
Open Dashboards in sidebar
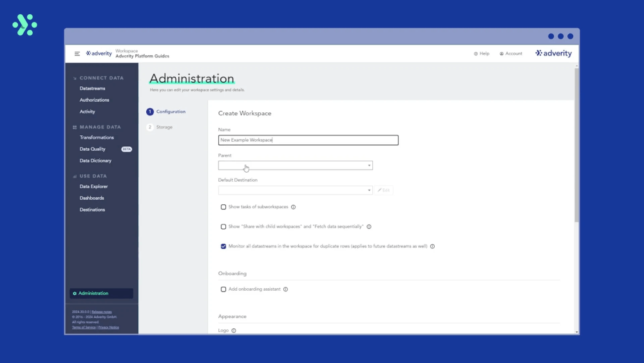91,198
